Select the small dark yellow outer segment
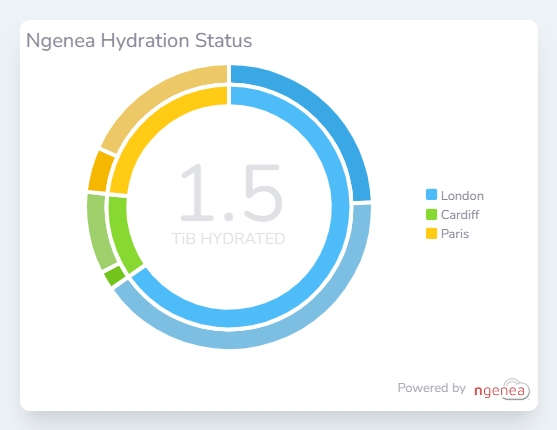This screenshot has height=430, width=557. point(101,171)
